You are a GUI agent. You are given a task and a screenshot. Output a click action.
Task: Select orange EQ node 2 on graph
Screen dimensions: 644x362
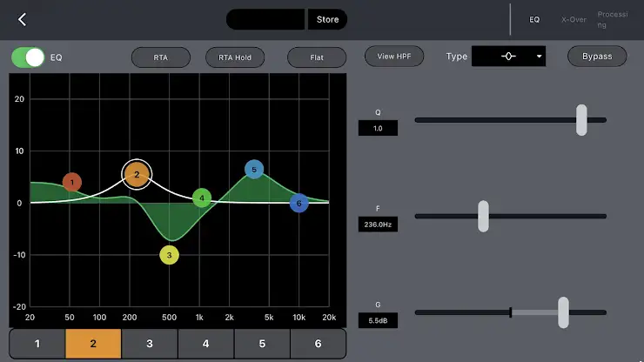coord(137,175)
